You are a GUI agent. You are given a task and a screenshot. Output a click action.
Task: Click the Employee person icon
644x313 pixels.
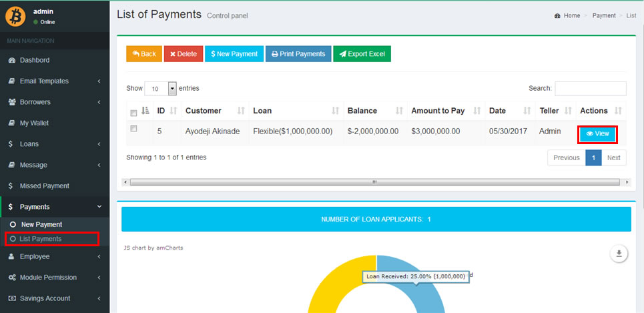tap(12, 256)
